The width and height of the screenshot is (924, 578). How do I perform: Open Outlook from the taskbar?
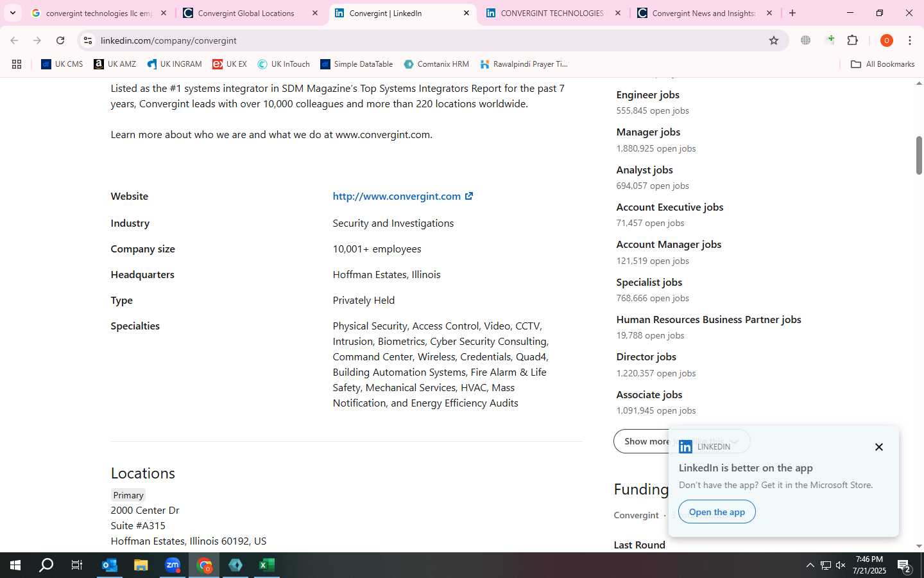pos(110,565)
